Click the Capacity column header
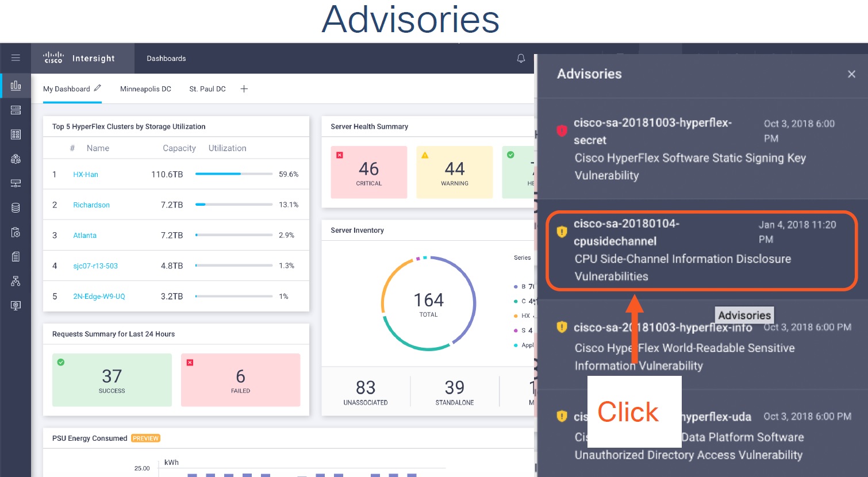 tap(179, 148)
